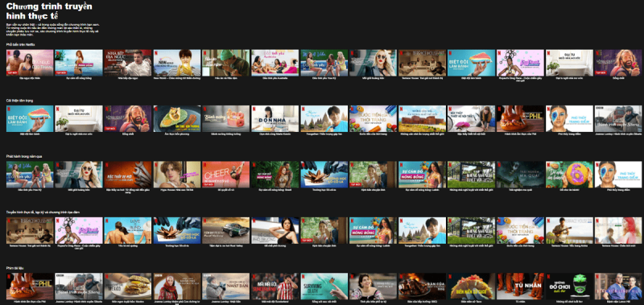
Task: Open the 'Tù nhân' prisoners documentary thumbnail
Action: coord(520,286)
